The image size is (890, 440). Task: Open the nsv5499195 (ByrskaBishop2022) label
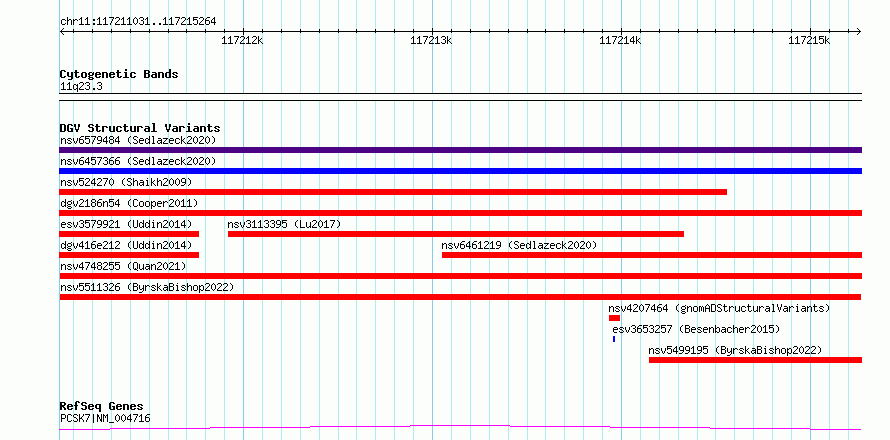[735, 350]
